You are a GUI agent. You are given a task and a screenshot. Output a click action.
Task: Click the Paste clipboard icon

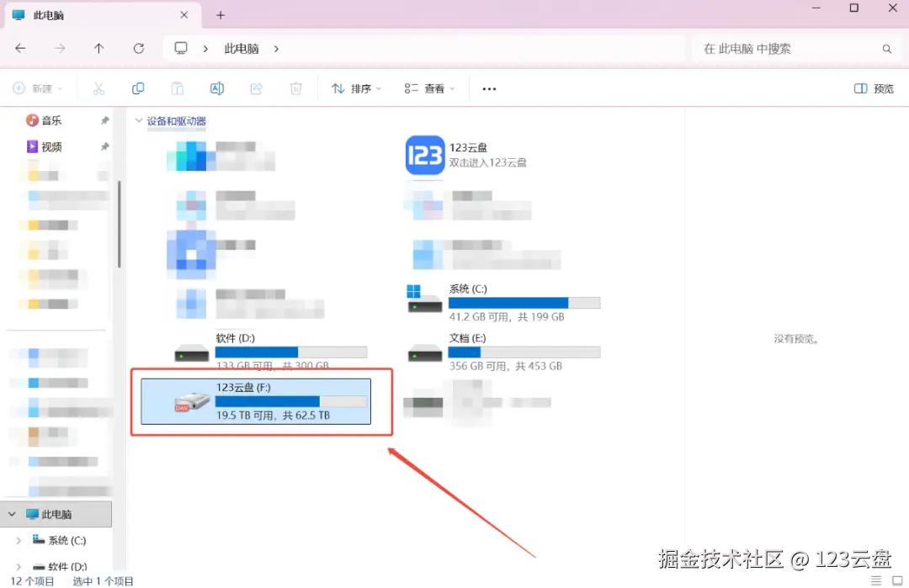[x=178, y=88]
